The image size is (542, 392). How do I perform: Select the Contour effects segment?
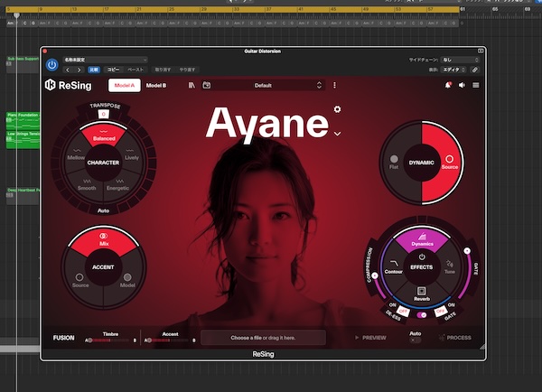(x=393, y=266)
